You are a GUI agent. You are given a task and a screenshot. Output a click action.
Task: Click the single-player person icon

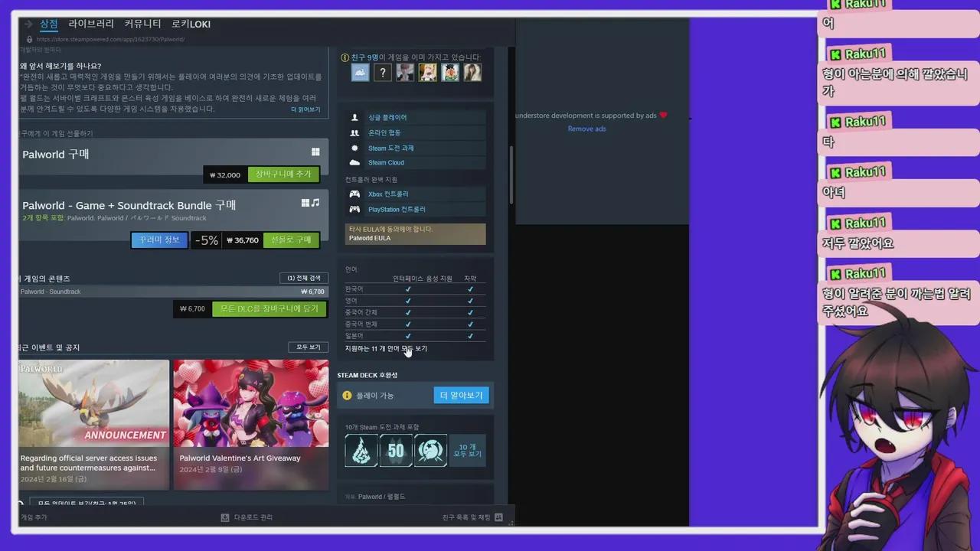354,118
